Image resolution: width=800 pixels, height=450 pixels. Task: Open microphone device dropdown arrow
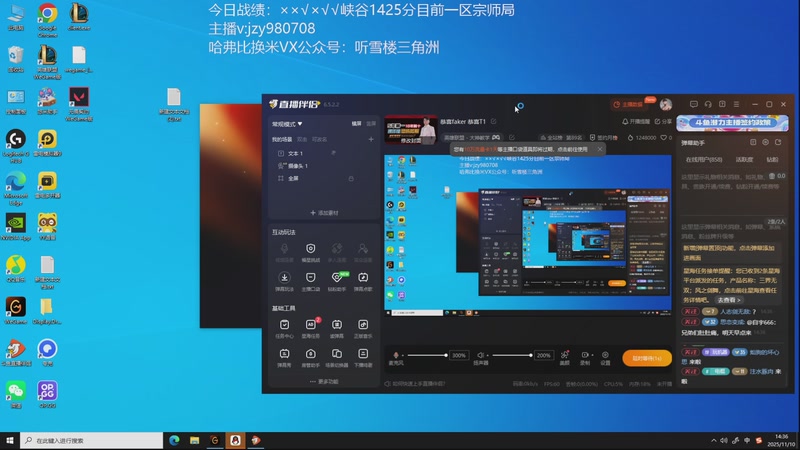click(x=403, y=355)
